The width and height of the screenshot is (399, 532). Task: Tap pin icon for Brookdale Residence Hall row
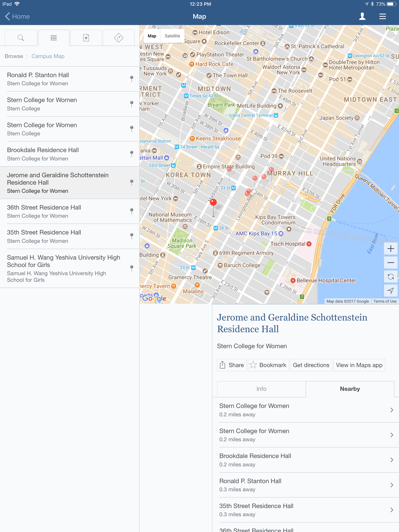pyautogui.click(x=132, y=154)
